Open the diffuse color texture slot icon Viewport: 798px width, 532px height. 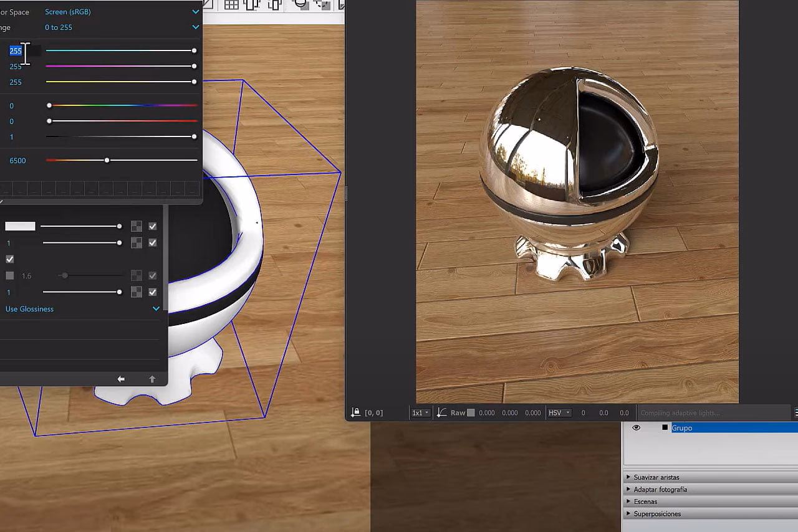(137, 226)
